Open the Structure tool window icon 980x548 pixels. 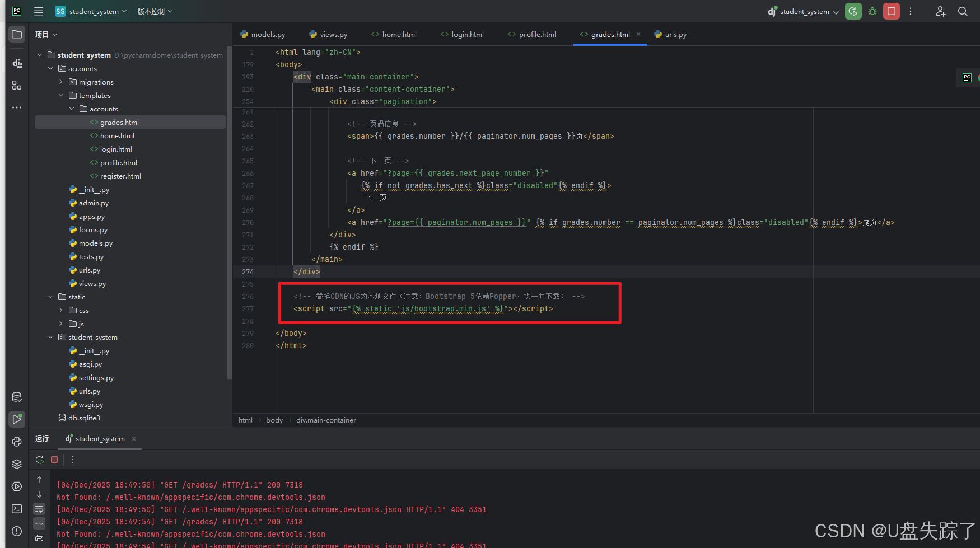[17, 85]
